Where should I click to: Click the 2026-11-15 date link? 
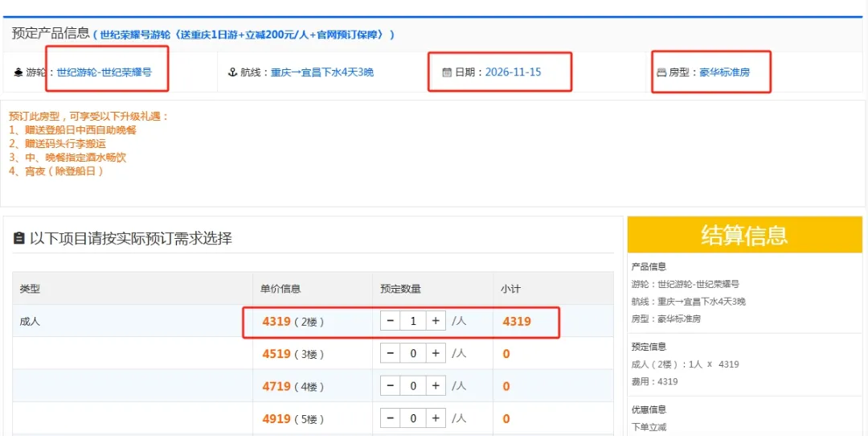(x=513, y=72)
